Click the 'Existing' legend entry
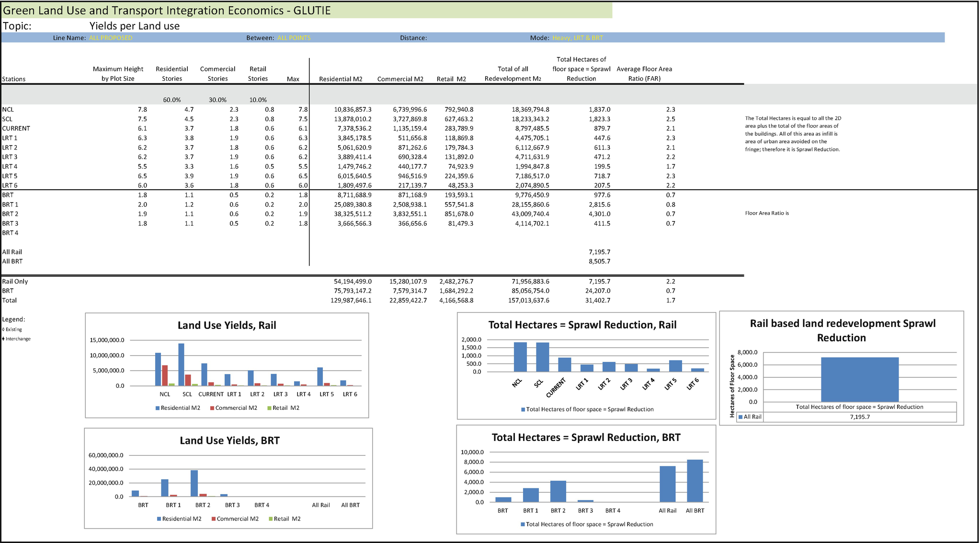 tap(12, 329)
